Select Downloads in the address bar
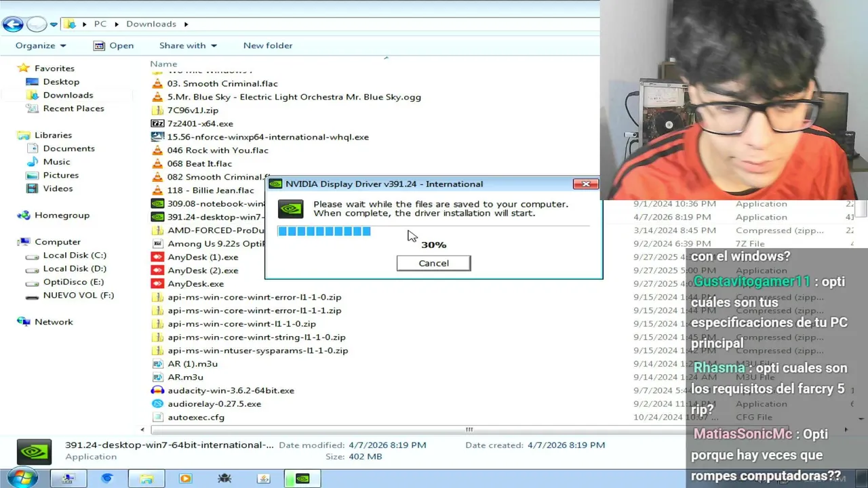 pos(151,24)
